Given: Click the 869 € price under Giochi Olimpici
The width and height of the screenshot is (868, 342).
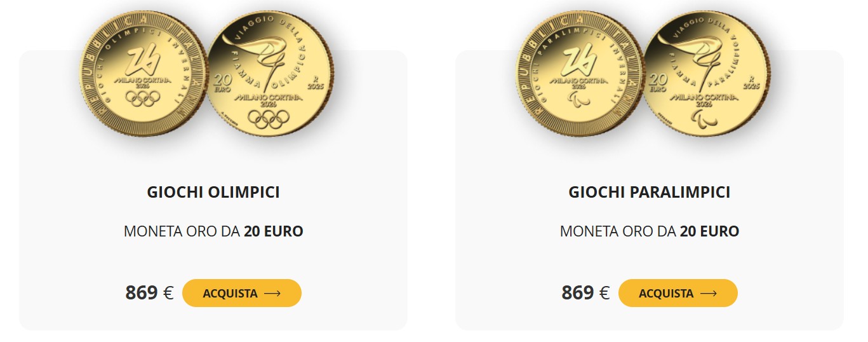Looking at the screenshot, I should click(149, 293).
